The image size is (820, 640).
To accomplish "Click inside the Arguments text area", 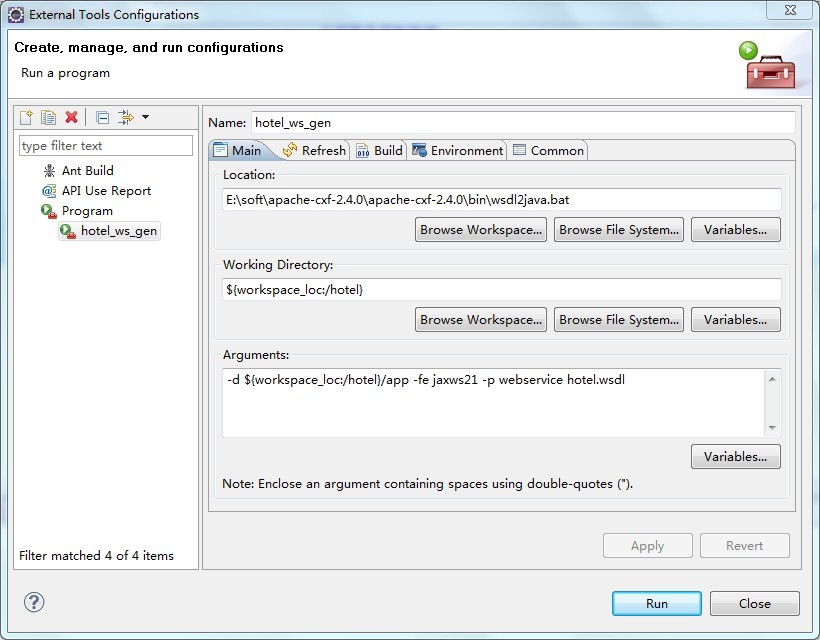I will 493,403.
